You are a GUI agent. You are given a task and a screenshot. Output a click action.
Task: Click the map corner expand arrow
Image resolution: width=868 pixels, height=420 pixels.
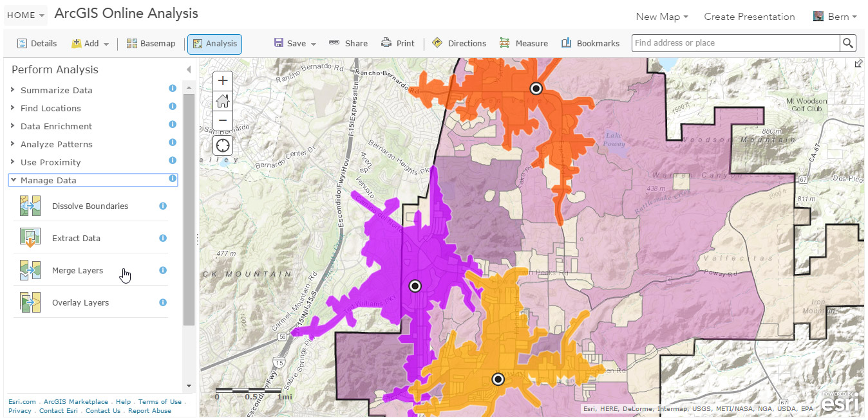coord(858,64)
